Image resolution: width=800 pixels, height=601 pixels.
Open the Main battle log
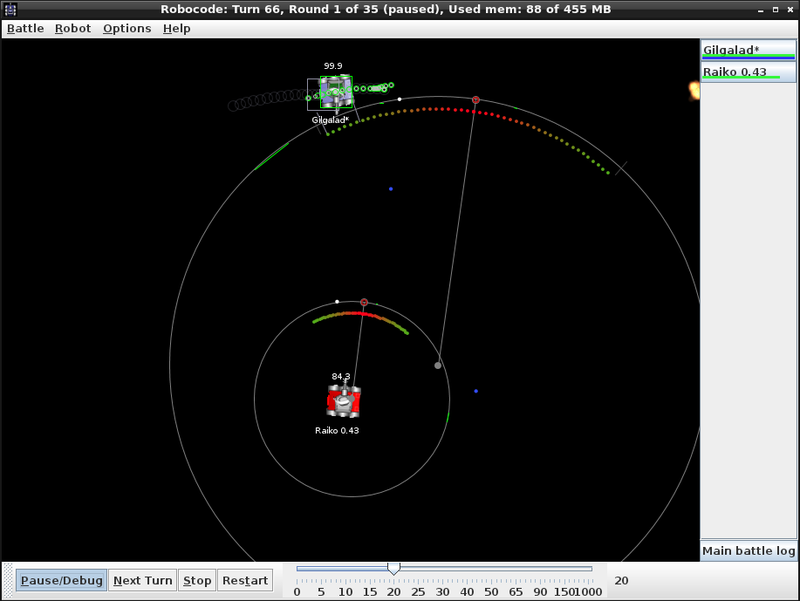coord(748,551)
